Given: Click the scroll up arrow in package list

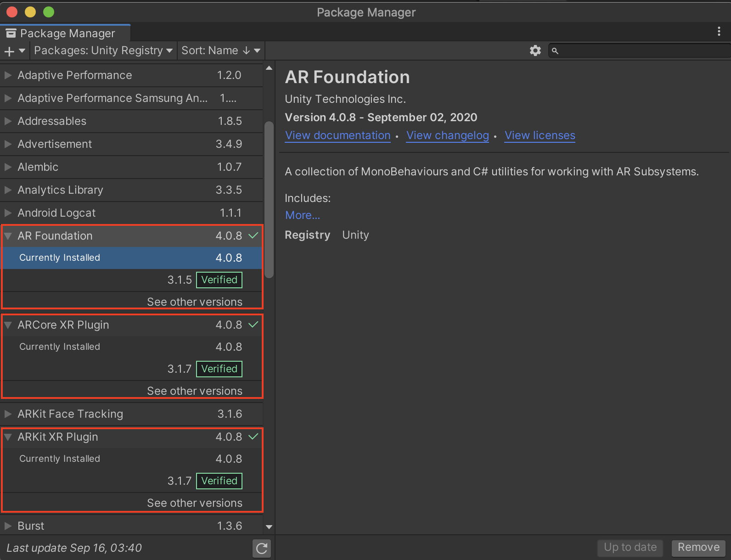Looking at the screenshot, I should click(269, 68).
